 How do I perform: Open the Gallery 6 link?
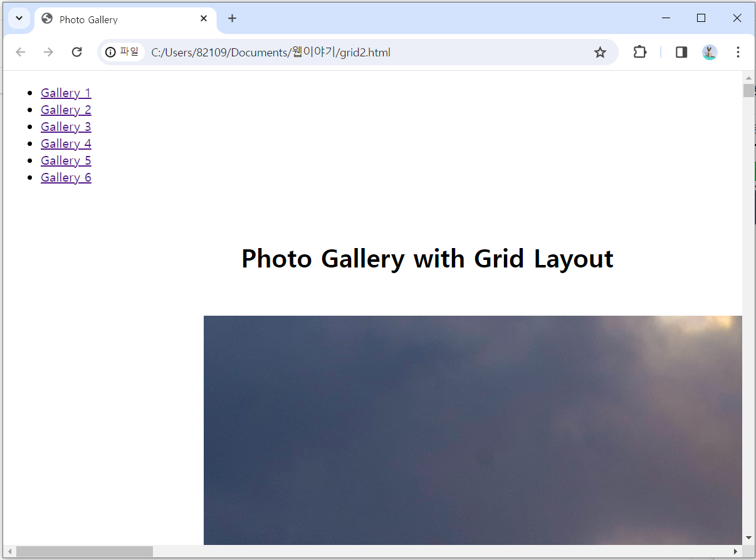coord(66,177)
